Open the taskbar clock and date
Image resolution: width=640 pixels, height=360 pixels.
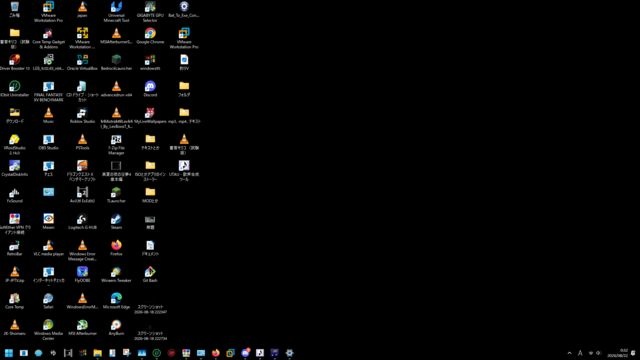618,353
